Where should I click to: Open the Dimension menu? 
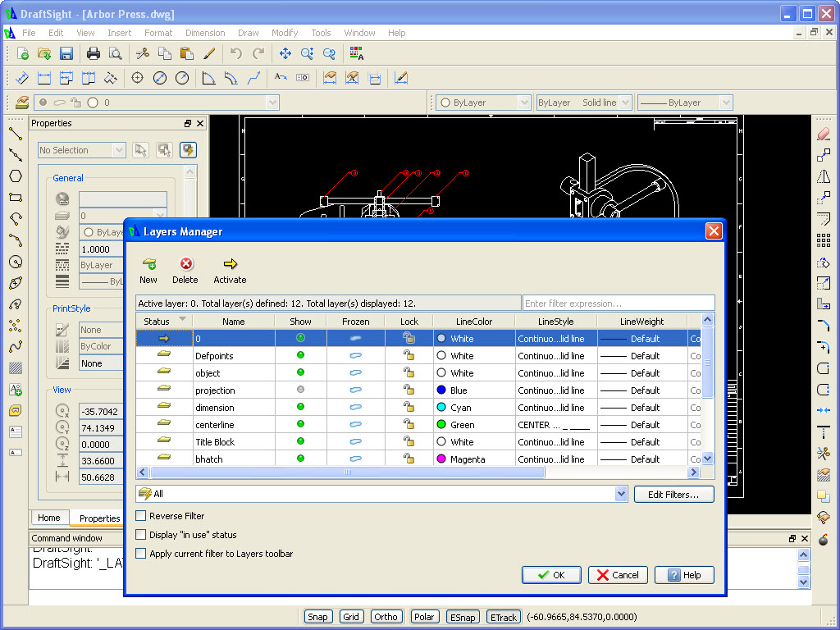click(205, 33)
